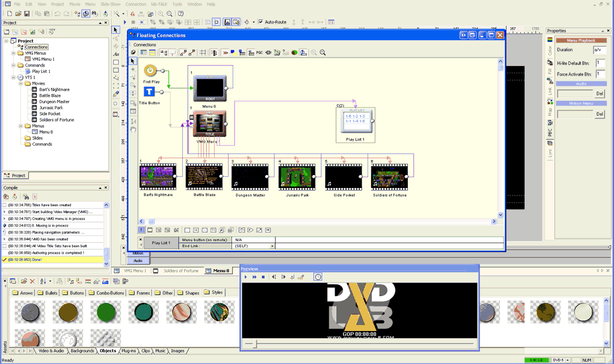Screen dimensions: 614x364
Task: Select Dungeon Master in the project tree
Action: [54, 101]
